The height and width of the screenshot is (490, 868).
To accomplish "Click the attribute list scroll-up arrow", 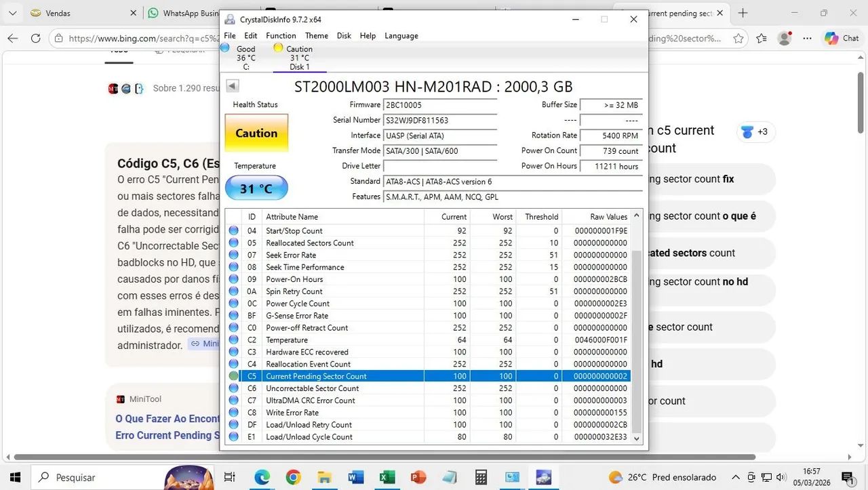I will point(636,216).
